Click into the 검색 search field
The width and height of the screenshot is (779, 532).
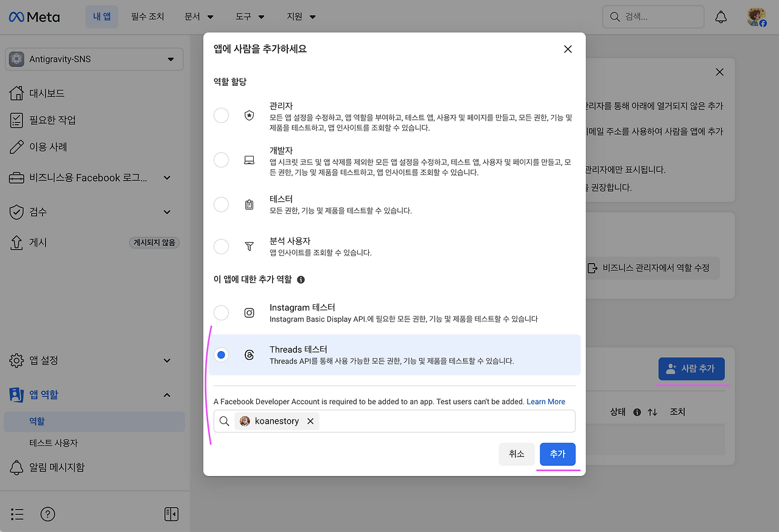click(653, 17)
